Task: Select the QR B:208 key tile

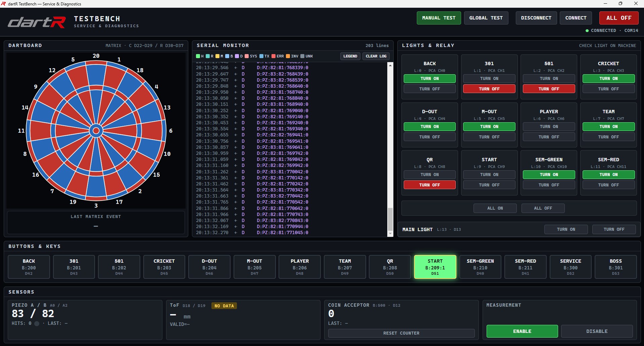Action: [390, 267]
